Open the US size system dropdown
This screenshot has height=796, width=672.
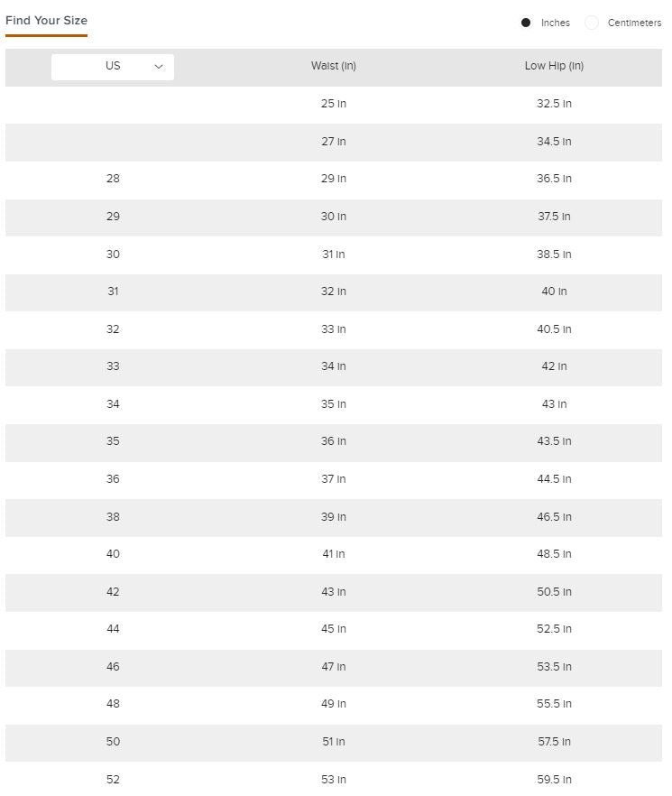coord(113,66)
